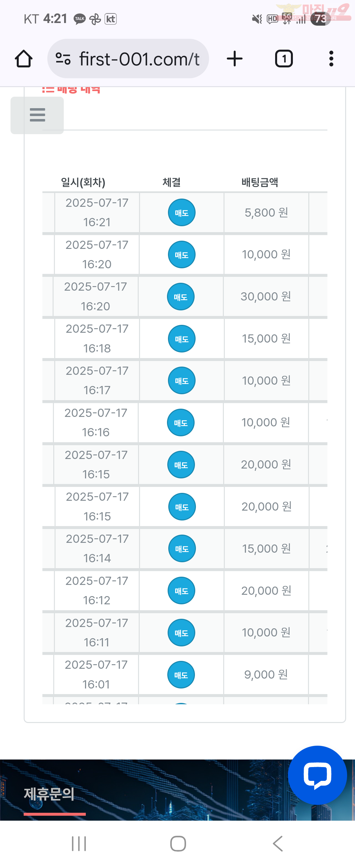Tap the 제휴문의 link

[x=49, y=794]
